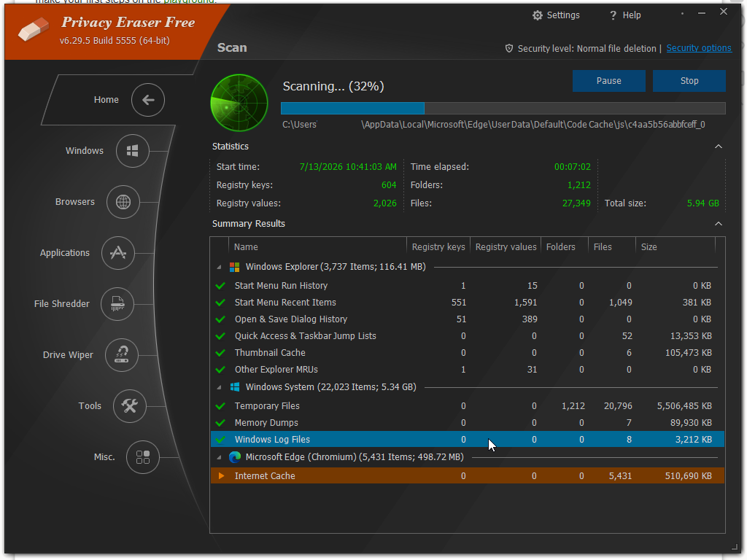Open the Drive Wiper icon
The image size is (747, 560).
point(122,355)
